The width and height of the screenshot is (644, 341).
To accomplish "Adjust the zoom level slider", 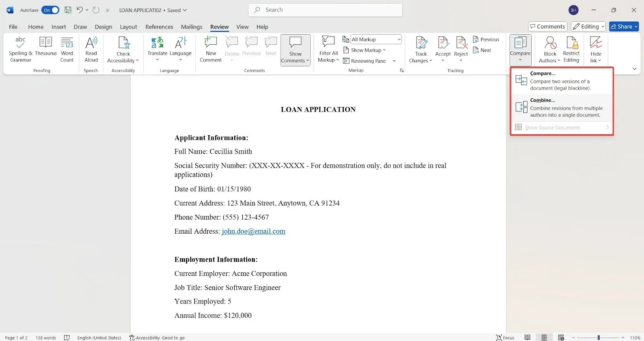I will 599,338.
